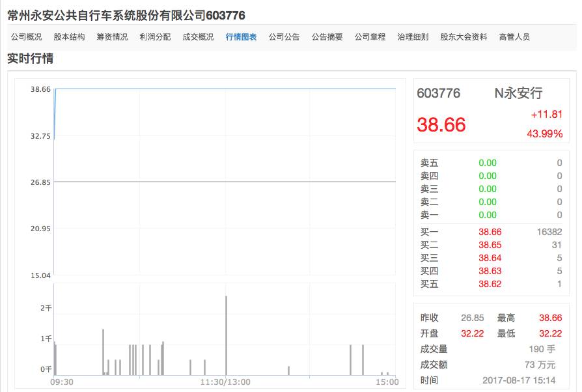Click the 15:00 time axis label
The height and width of the screenshot is (392, 582).
(387, 382)
